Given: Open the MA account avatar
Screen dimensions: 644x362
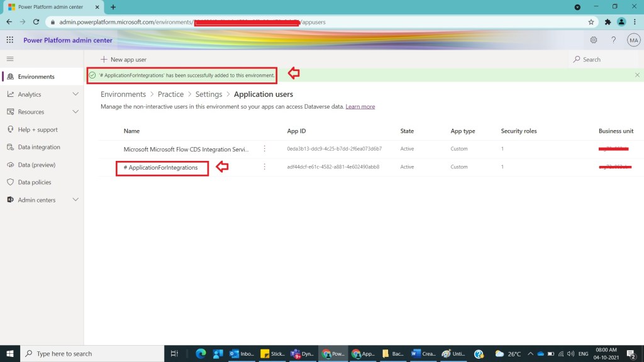Looking at the screenshot, I should [633, 40].
